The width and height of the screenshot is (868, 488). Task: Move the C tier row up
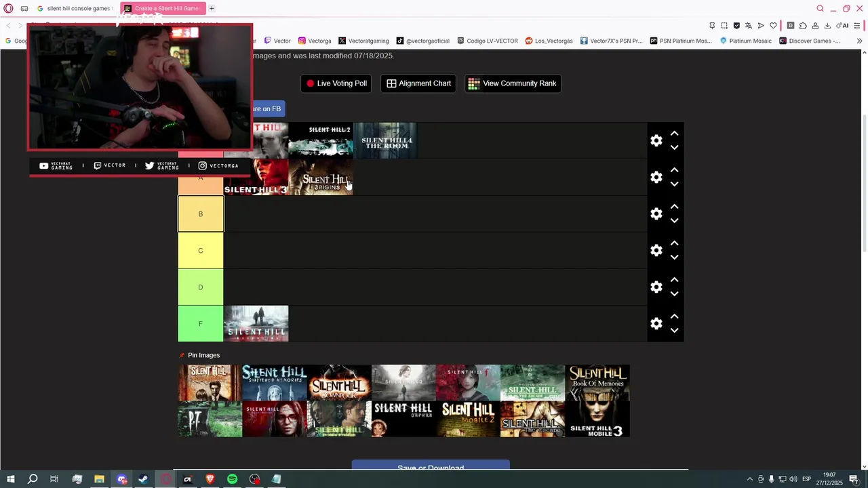tap(674, 243)
